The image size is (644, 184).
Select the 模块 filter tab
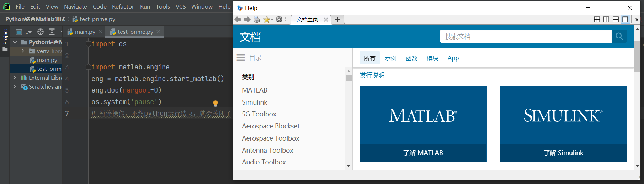432,58
